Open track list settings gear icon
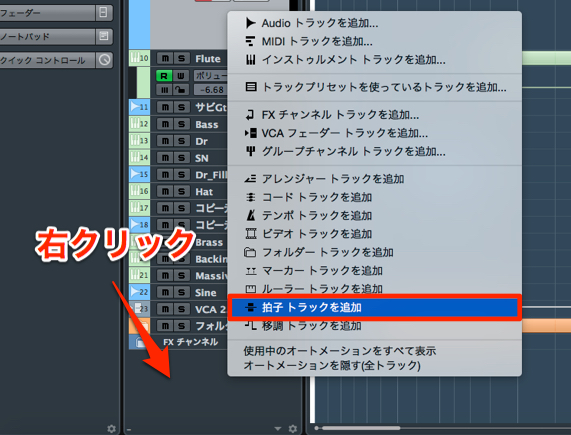This screenshot has width=571, height=435. 293,429
